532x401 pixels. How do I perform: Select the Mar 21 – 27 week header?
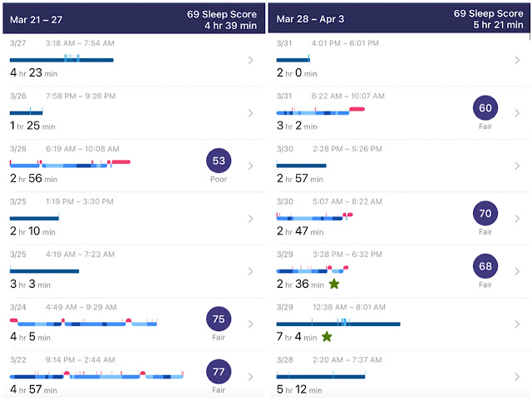133,17
